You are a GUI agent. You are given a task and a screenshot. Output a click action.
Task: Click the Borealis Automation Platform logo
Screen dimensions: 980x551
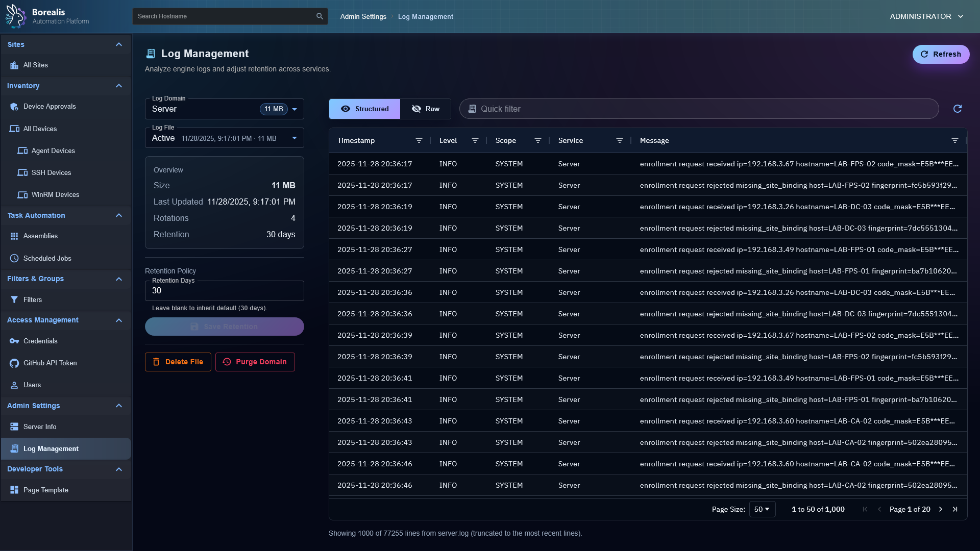point(46,16)
